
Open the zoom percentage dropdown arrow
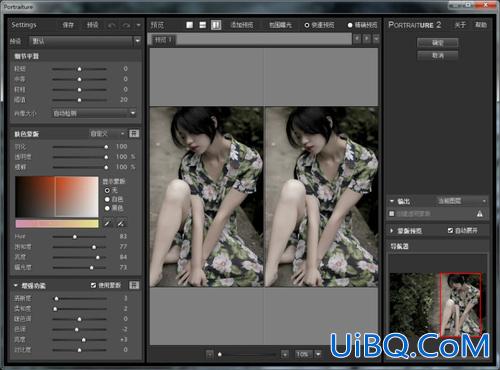coord(318,354)
